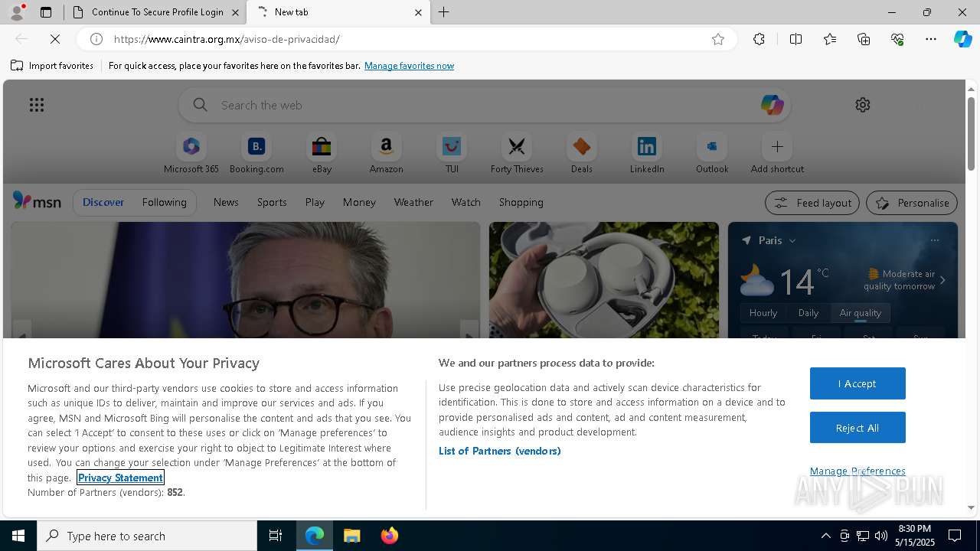This screenshot has height=551, width=980.
Task: Select the Discover feed tab
Action: [103, 202]
